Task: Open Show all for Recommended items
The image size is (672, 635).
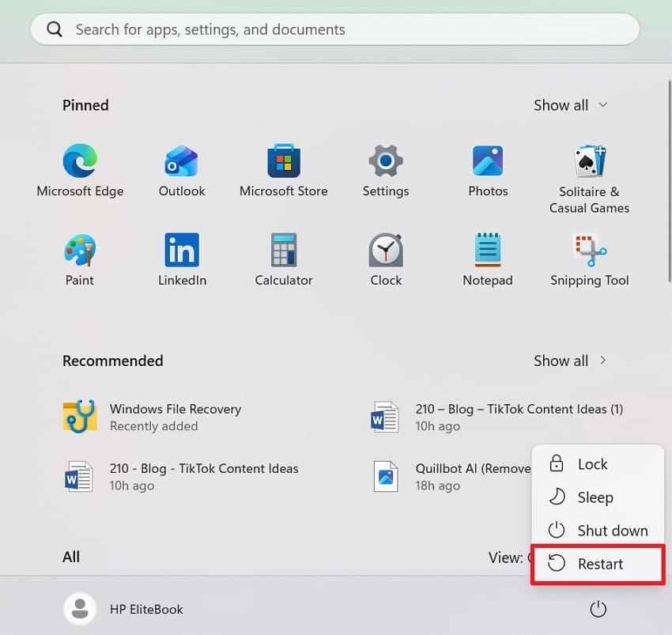Action: [x=571, y=361]
